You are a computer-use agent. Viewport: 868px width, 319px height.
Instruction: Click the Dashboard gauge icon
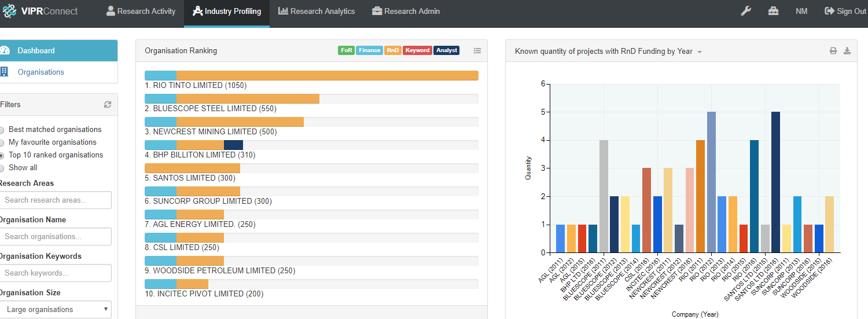(x=5, y=50)
